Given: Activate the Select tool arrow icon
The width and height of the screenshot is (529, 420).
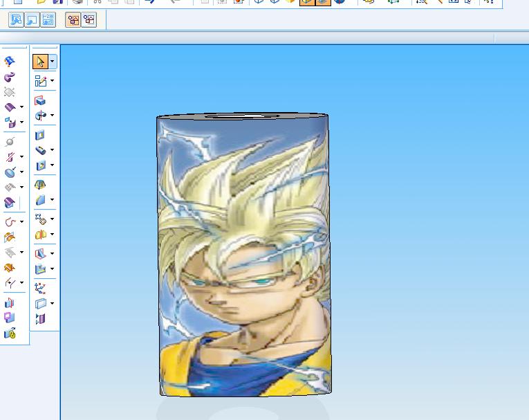Looking at the screenshot, I should [41, 62].
